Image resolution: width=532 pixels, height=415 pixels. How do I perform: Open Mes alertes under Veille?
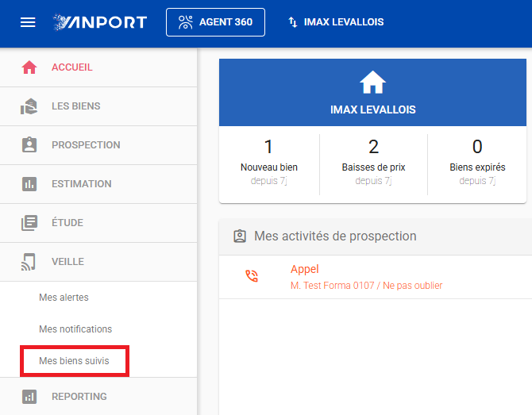64,298
